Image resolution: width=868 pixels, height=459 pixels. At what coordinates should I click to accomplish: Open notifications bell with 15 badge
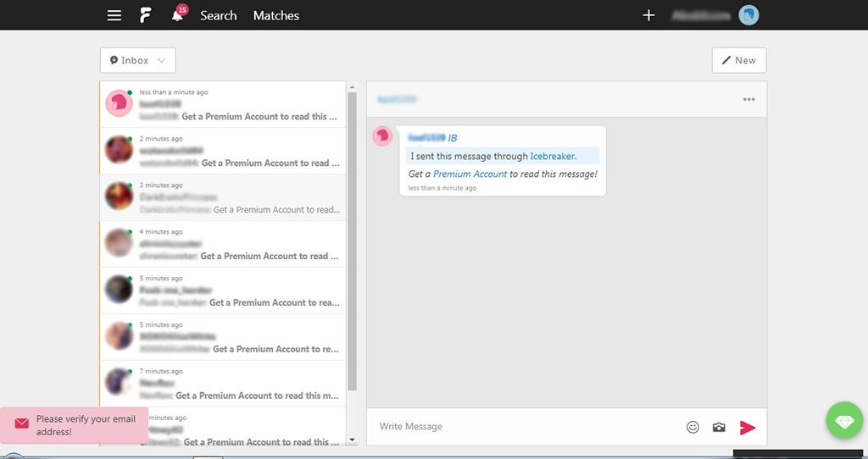(x=180, y=14)
